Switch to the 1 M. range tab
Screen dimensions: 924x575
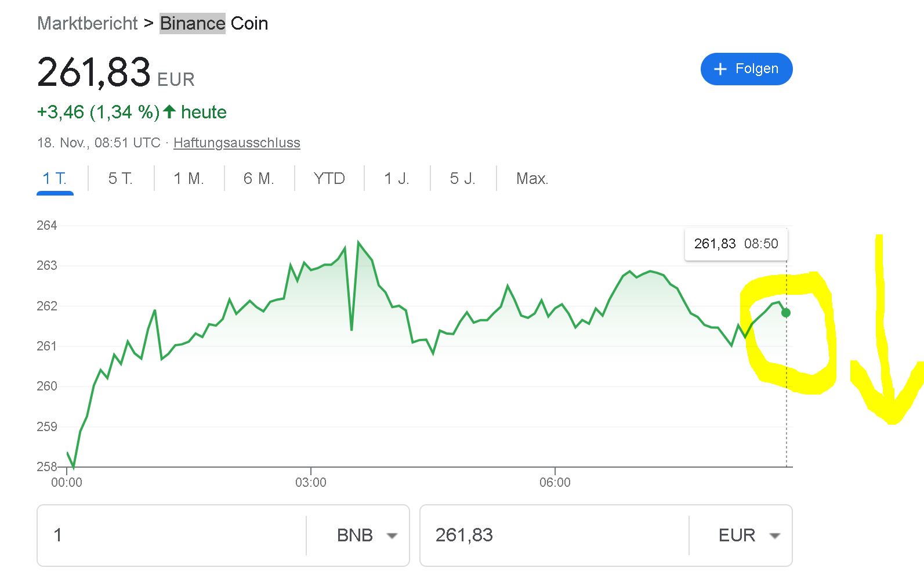189,179
